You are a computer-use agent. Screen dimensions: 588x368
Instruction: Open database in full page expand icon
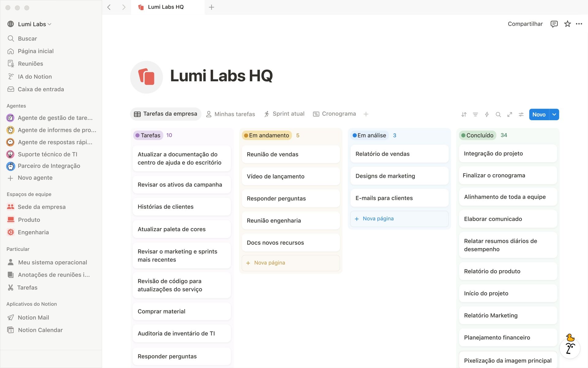pos(510,114)
